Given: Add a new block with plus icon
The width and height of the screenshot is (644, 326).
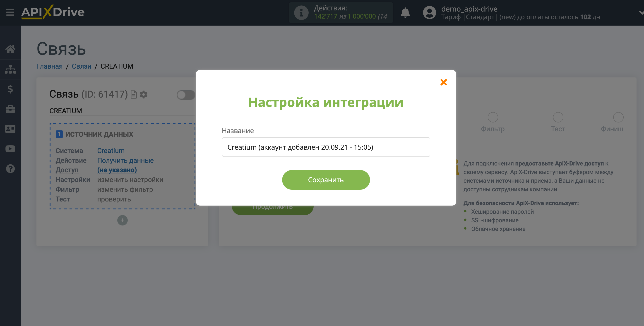Looking at the screenshot, I should (122, 220).
